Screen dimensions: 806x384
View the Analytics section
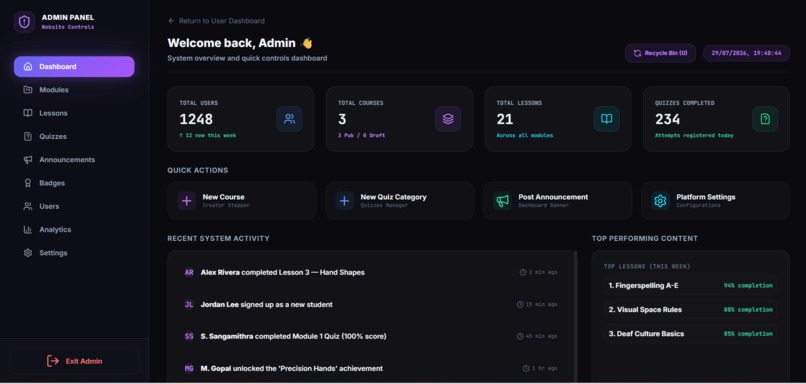pyautogui.click(x=74, y=230)
